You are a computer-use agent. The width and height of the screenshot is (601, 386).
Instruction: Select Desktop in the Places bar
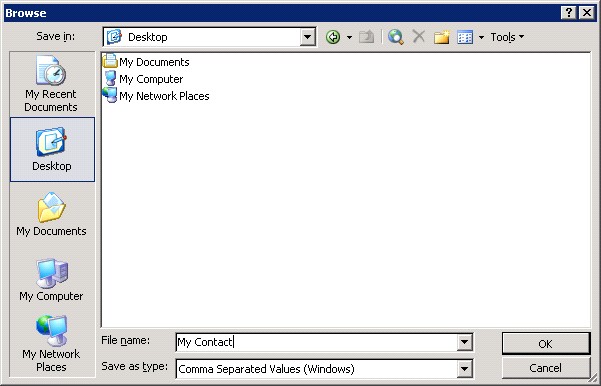coord(52,149)
